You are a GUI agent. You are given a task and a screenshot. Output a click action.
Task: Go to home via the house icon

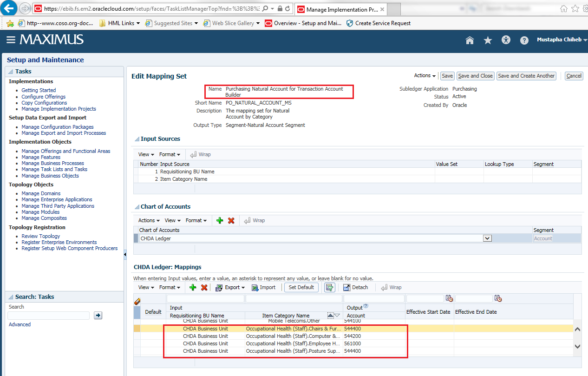click(x=470, y=40)
